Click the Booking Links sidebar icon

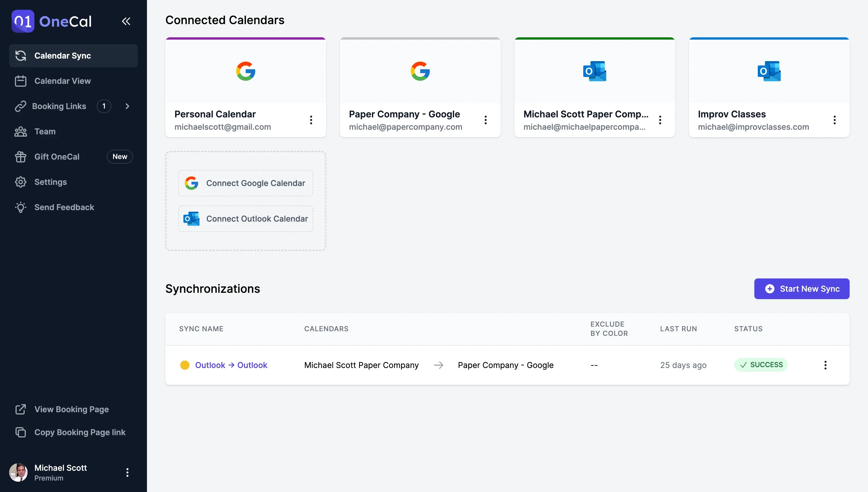click(21, 106)
